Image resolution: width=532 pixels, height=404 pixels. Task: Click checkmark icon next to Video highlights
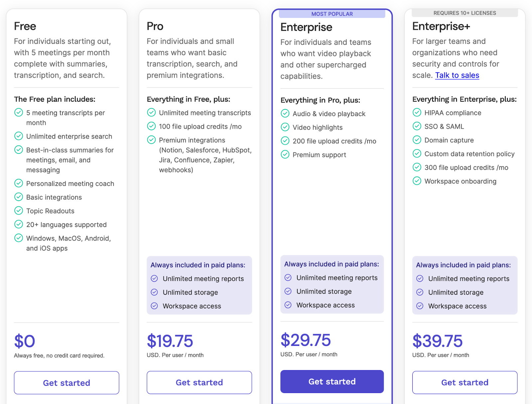point(285,127)
